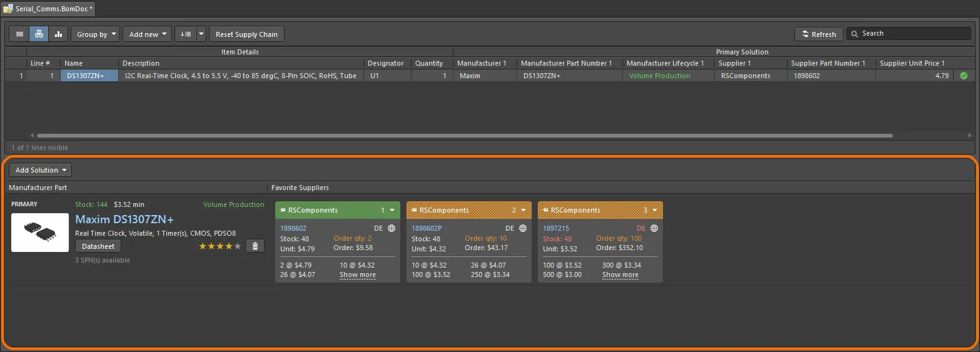Click the globe icon on supplier card 1898602P

click(x=523, y=228)
